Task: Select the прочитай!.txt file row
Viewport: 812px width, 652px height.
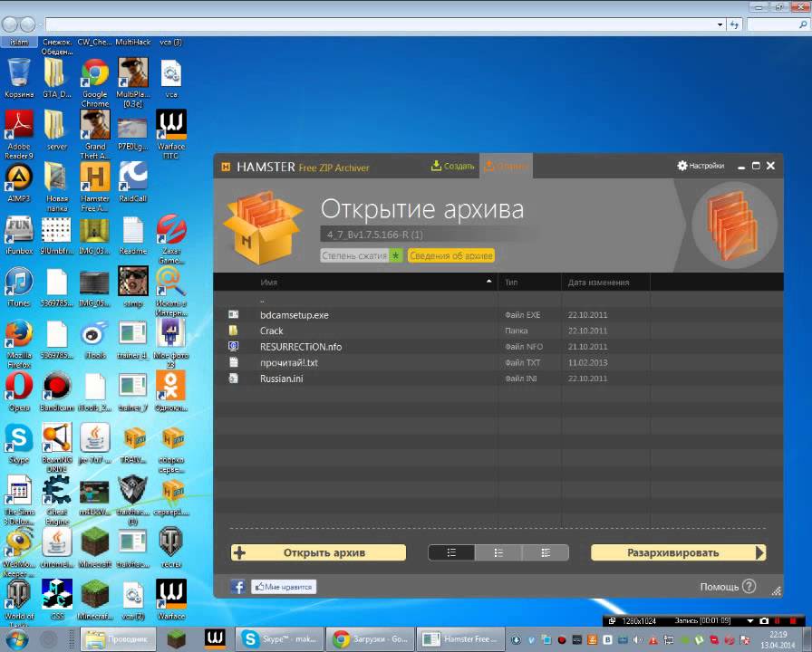Action: [x=498, y=363]
